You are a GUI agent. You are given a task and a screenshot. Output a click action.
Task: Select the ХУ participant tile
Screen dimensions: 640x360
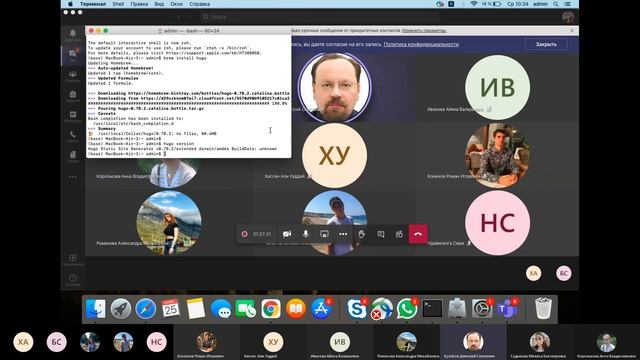[334, 156]
